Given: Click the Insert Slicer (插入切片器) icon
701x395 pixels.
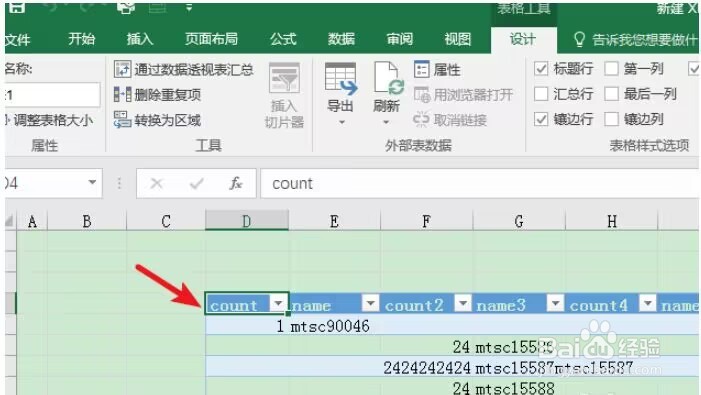Looking at the screenshot, I should (284, 79).
